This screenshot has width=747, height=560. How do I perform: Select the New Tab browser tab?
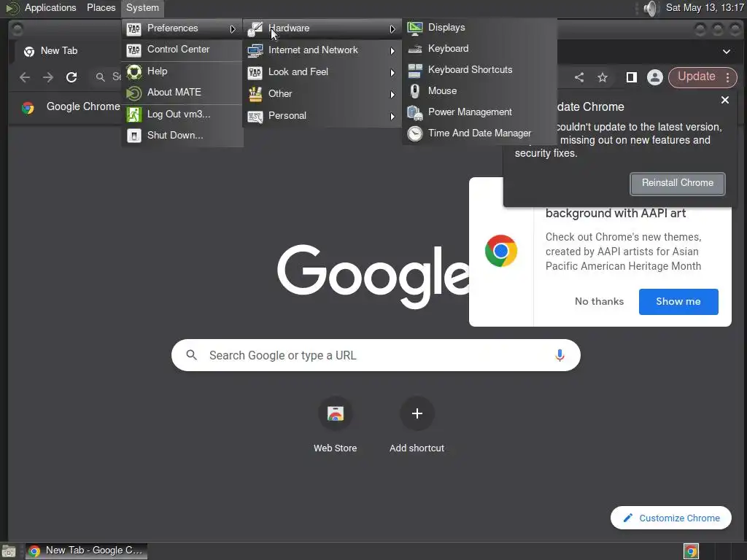[66, 51]
